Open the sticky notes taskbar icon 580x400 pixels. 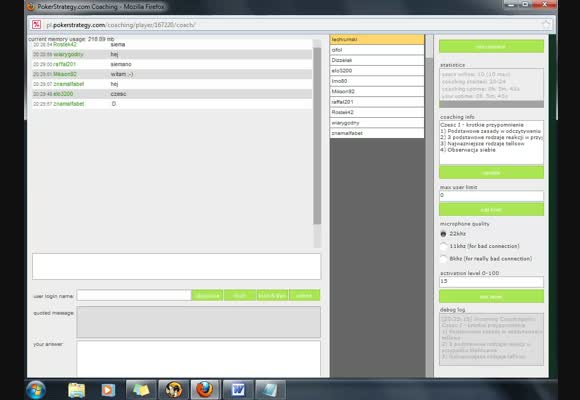141,390
